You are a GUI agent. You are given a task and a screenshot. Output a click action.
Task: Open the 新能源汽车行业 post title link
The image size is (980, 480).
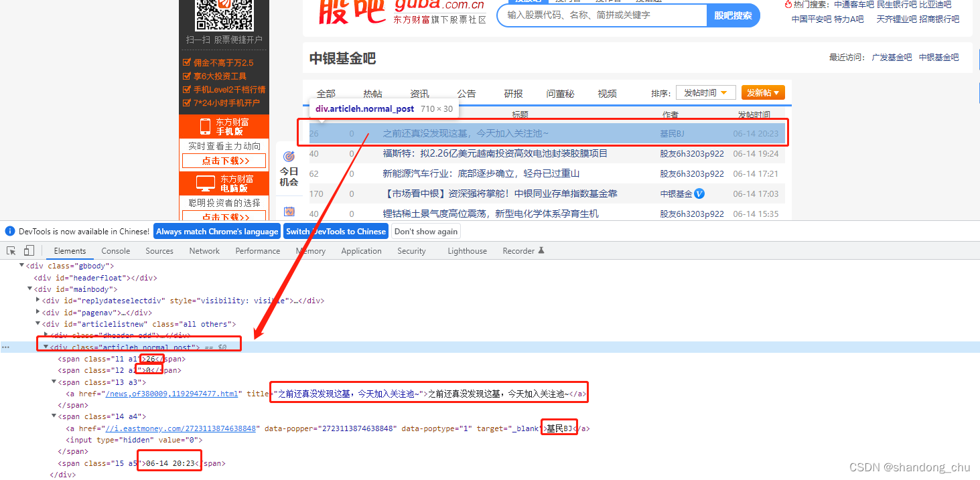coord(481,173)
